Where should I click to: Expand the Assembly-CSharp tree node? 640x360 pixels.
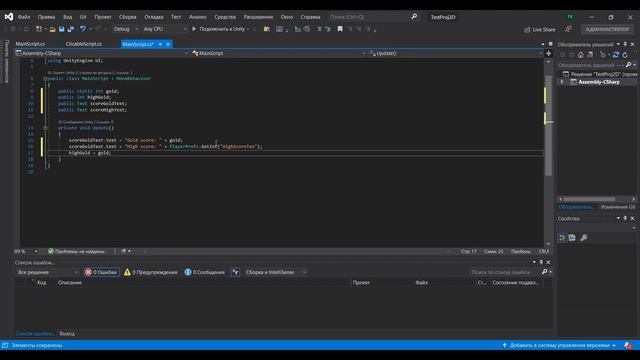click(x=562, y=82)
